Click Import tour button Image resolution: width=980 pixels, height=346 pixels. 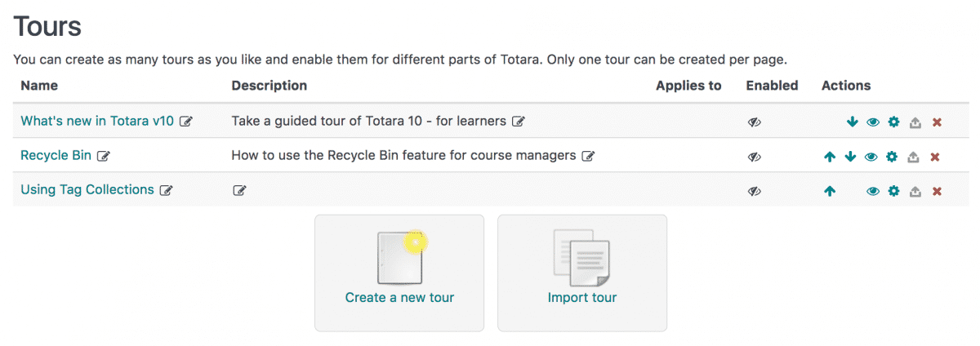[x=582, y=273]
